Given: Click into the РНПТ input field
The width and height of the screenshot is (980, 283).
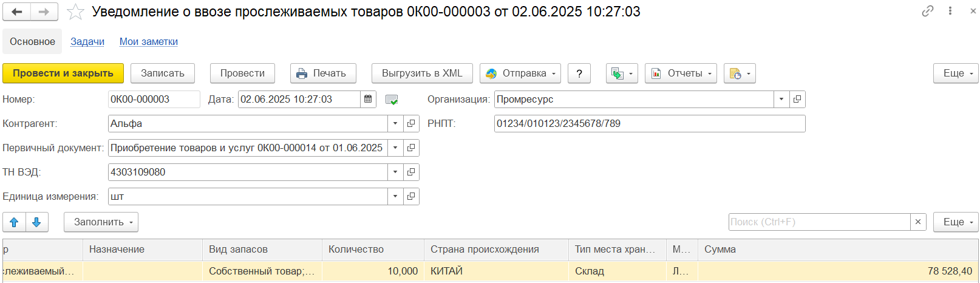Looking at the screenshot, I should (x=650, y=123).
